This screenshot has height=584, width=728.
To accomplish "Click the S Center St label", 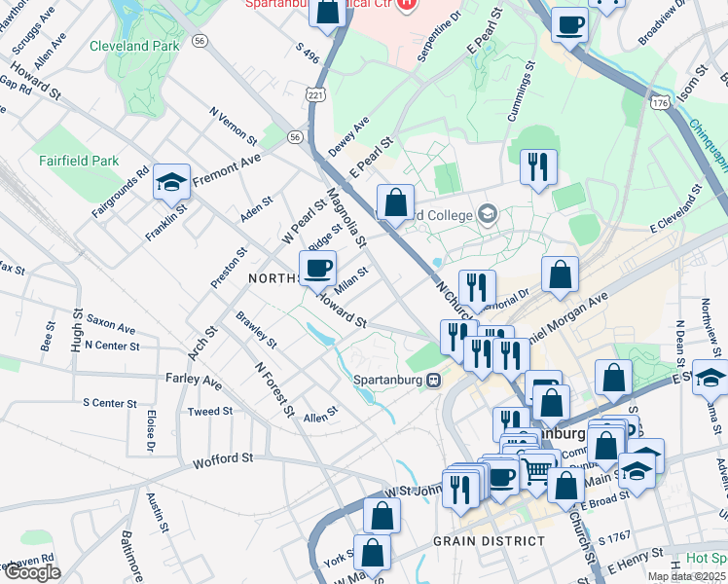I will (x=110, y=403).
